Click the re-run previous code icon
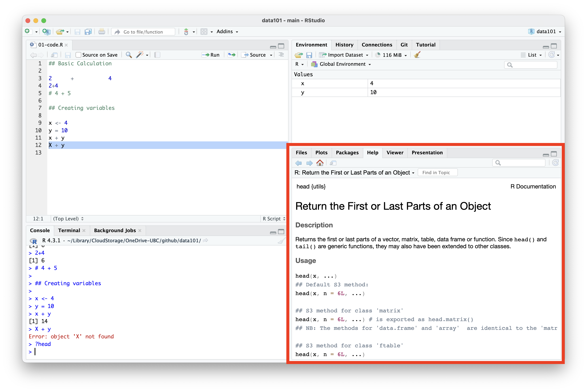Viewport: 587px width, 392px height. [232, 55]
